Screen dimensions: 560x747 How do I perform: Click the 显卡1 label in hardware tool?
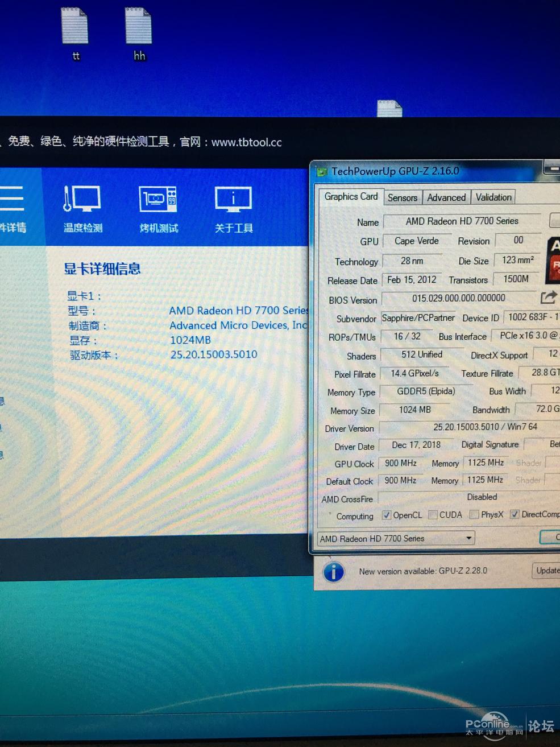pos(84,296)
